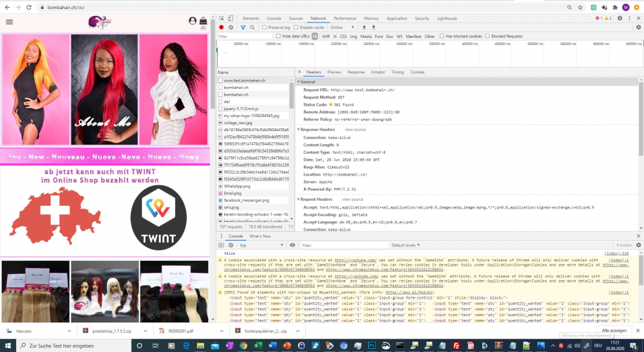Viewport: 644px width, 352px height.
Task: Check the Blocked Requests filter
Action: coord(488,36)
